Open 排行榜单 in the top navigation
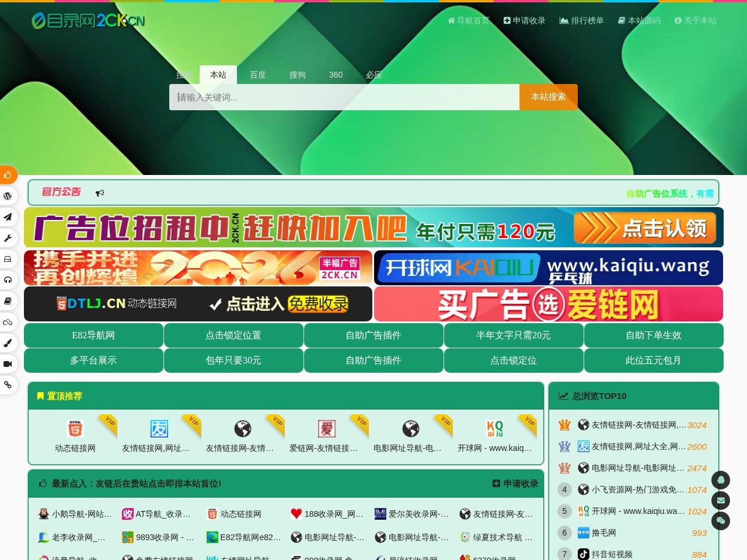Image resolution: width=747 pixels, height=560 pixels. click(x=581, y=20)
